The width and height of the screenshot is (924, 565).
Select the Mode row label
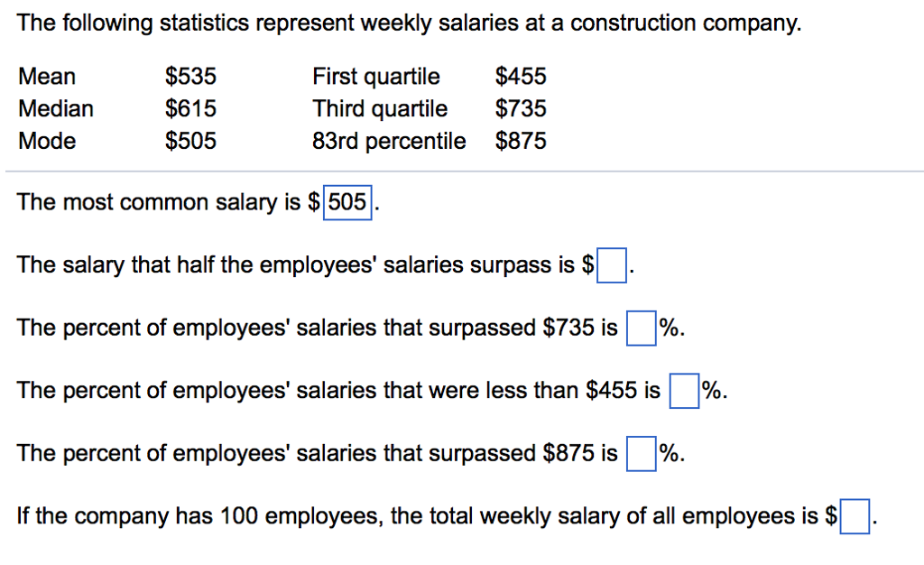[x=46, y=141]
